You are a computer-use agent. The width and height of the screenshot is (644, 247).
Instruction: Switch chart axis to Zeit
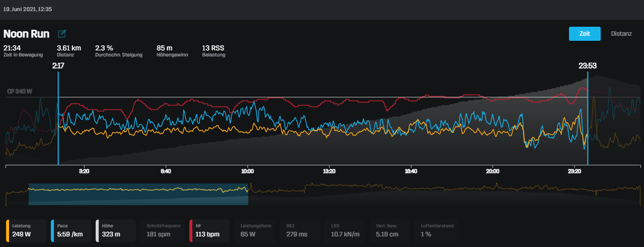[x=584, y=34]
